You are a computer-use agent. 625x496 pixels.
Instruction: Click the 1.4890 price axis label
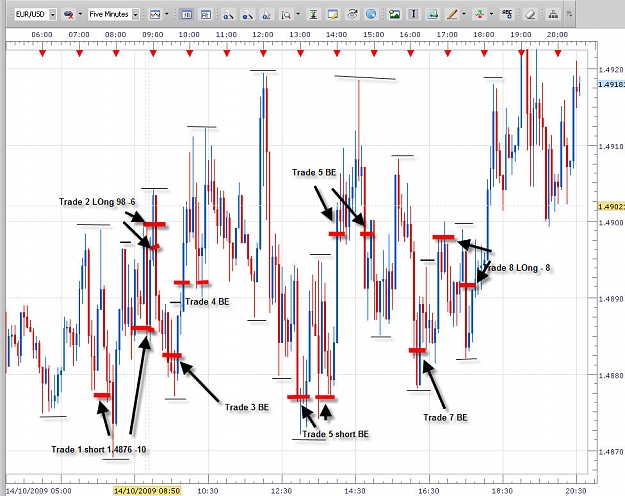point(611,299)
